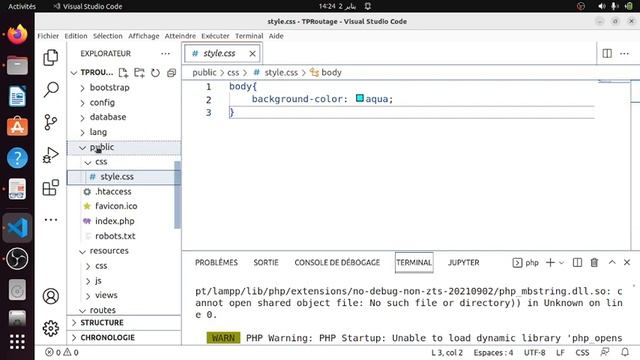Switch to CONSOLE DE DÉBOGAGE tab
The height and width of the screenshot is (360, 640).
pos(337,262)
